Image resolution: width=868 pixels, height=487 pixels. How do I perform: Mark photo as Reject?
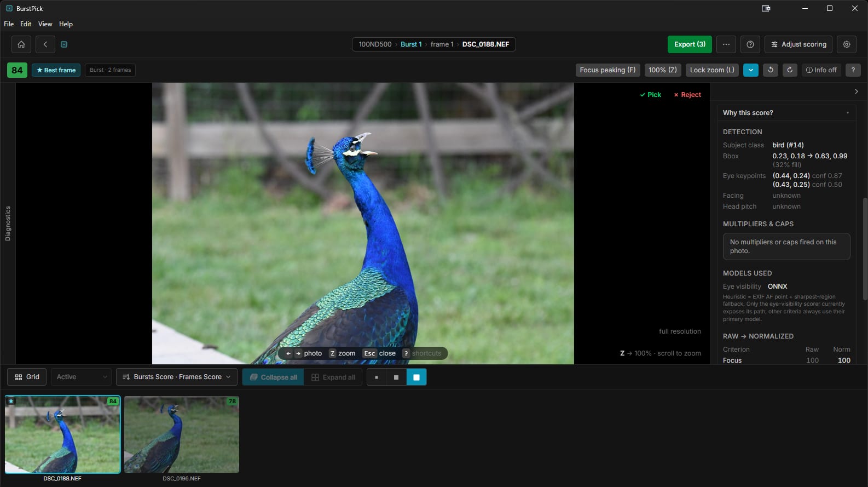click(687, 95)
